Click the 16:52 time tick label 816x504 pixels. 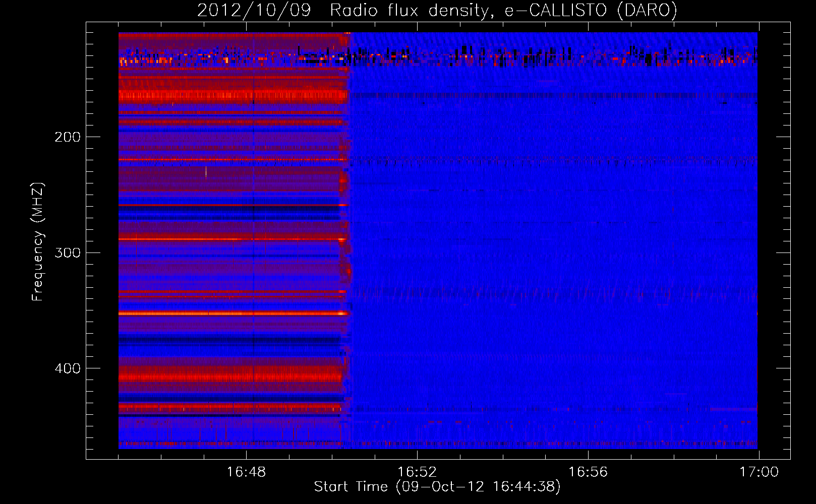(417, 472)
